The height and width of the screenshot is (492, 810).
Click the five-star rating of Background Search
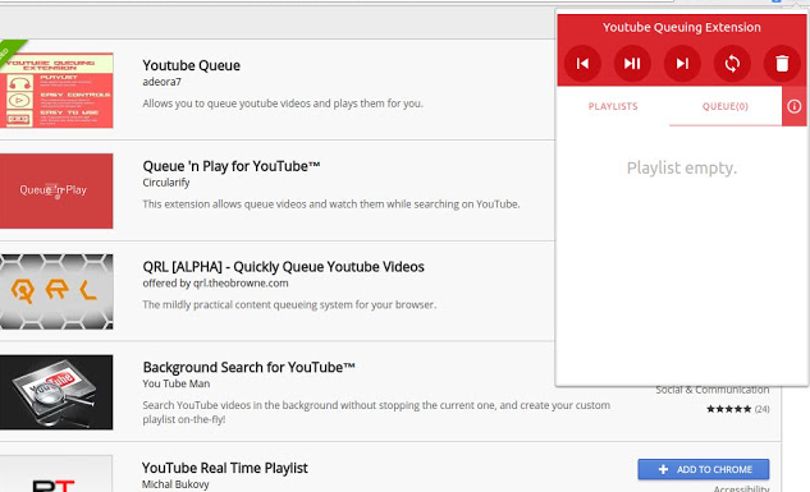pyautogui.click(x=729, y=409)
